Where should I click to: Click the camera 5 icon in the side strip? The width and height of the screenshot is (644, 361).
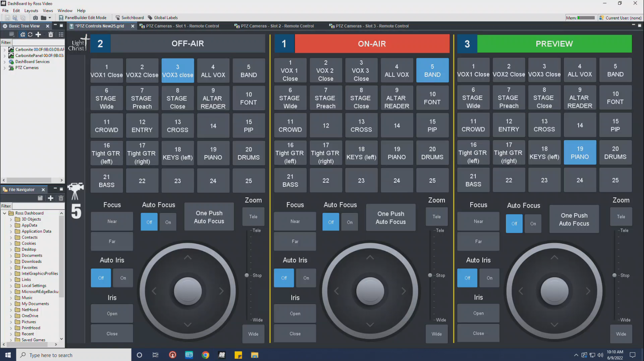(76, 200)
